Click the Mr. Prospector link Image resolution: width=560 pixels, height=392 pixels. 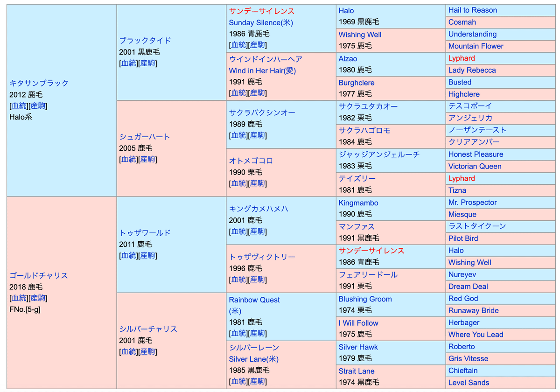[x=472, y=203]
